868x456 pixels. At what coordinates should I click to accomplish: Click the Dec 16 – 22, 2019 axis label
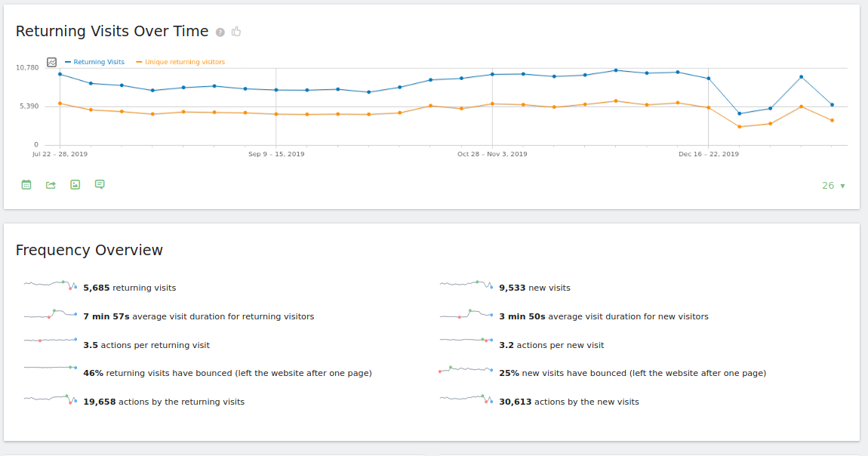click(708, 154)
